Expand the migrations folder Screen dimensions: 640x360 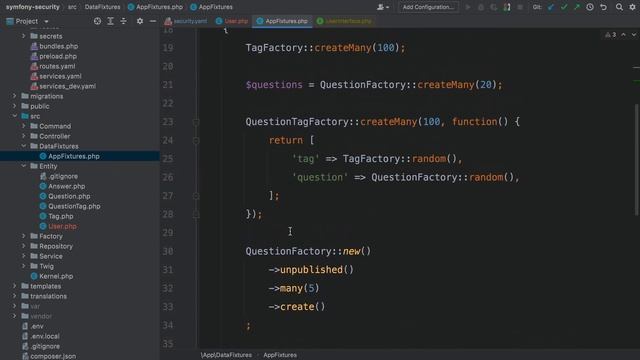tap(15, 96)
